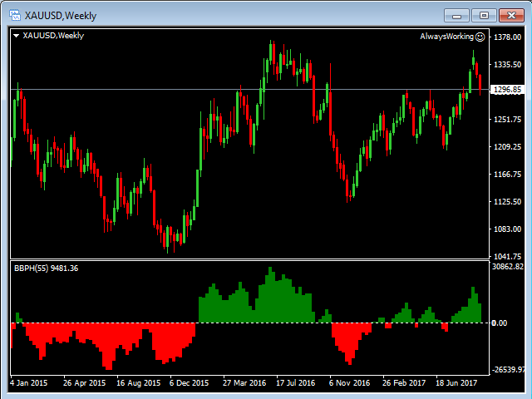The image size is (532, 399).
Task: Click the 30862.82 indicator scale value
Action: tap(508, 267)
